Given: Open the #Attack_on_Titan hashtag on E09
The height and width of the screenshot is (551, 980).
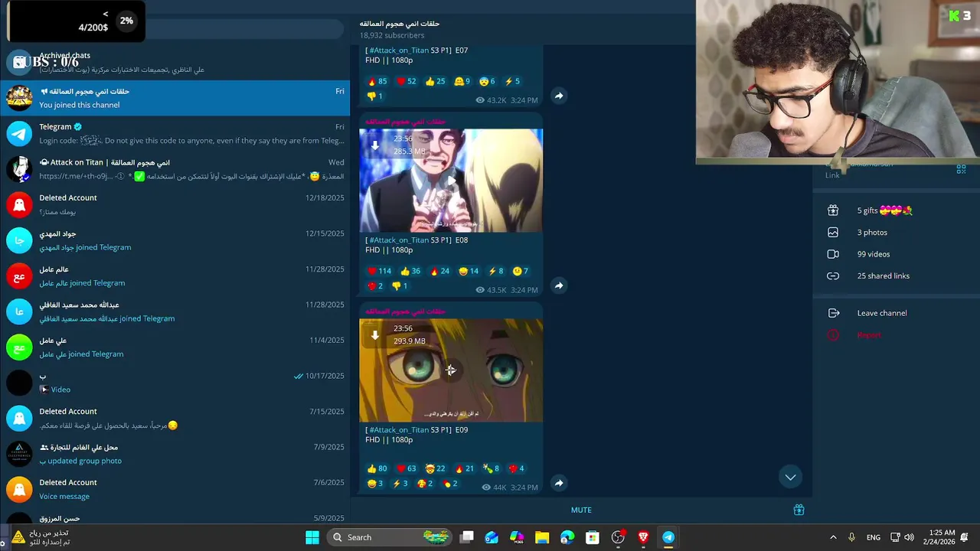Looking at the screenshot, I should [399, 430].
